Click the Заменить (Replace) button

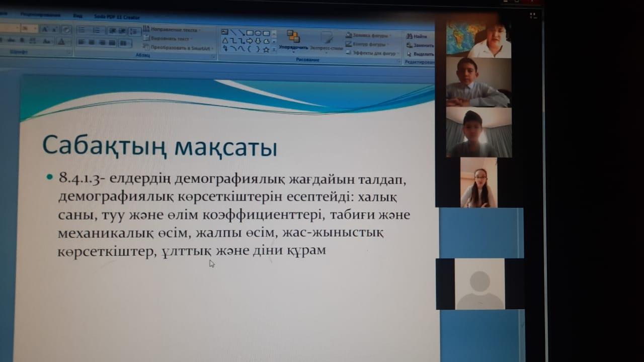coord(421,45)
